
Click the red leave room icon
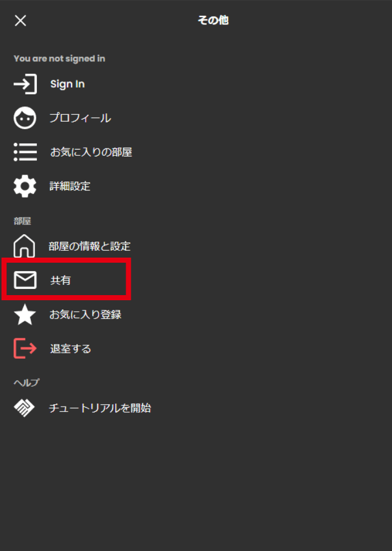[x=25, y=348]
